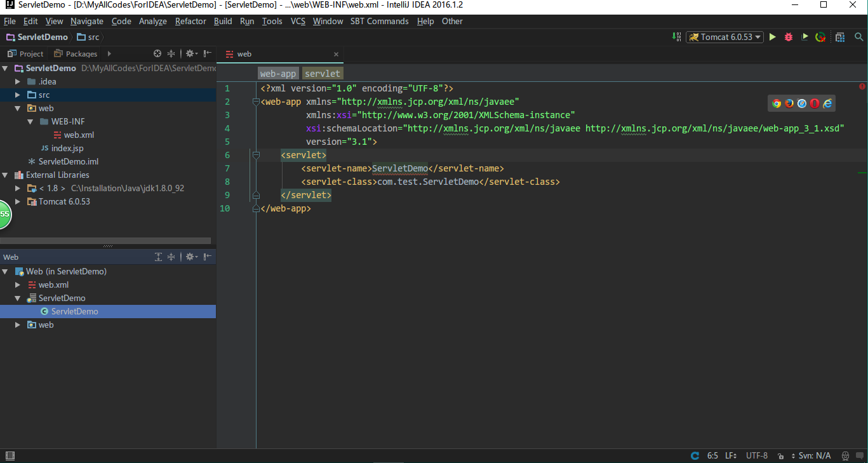Open file in Chrome browser icon
The height and width of the screenshot is (463, 868).
(x=776, y=104)
